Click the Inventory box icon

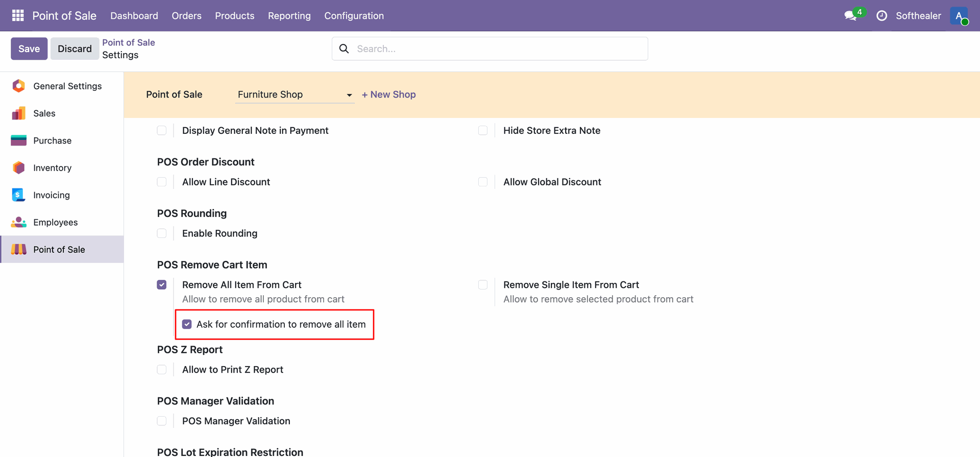19,167
